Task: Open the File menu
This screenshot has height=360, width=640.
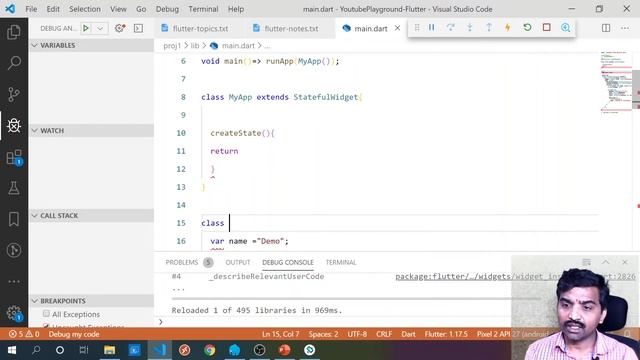Action: 31,9
